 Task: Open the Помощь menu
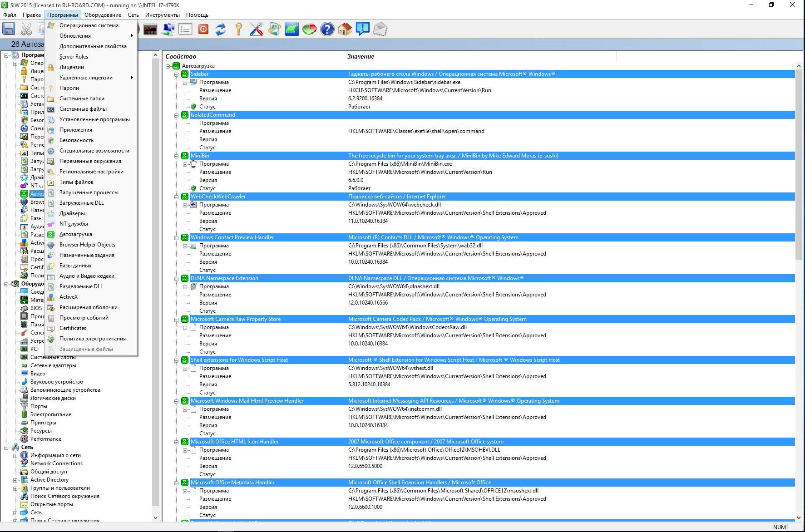click(197, 15)
